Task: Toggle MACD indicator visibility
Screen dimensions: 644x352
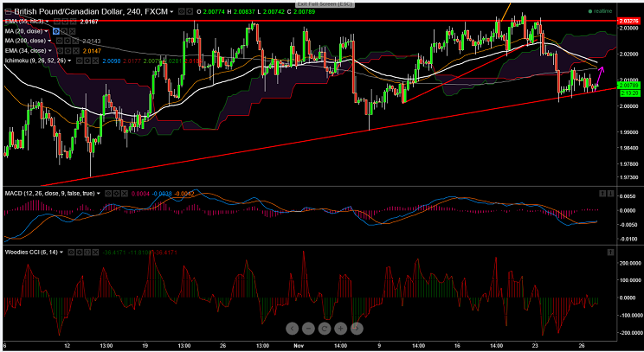Action: 108,194
